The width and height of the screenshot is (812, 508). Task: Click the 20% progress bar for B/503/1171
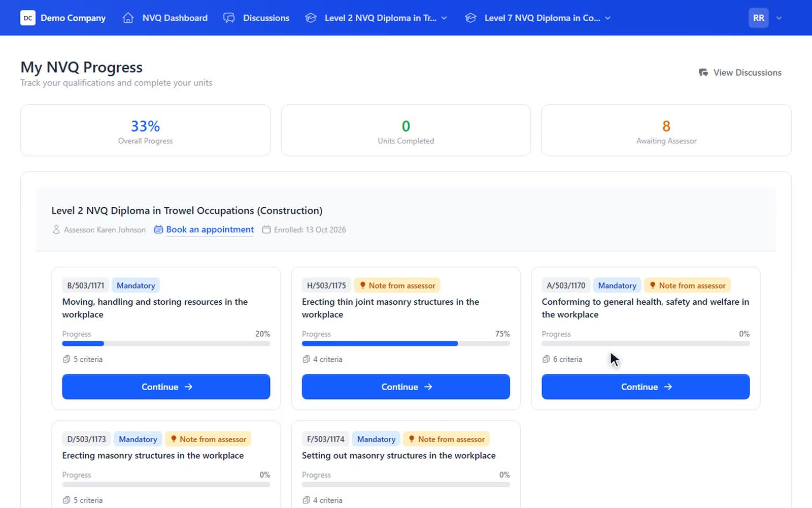click(166, 344)
